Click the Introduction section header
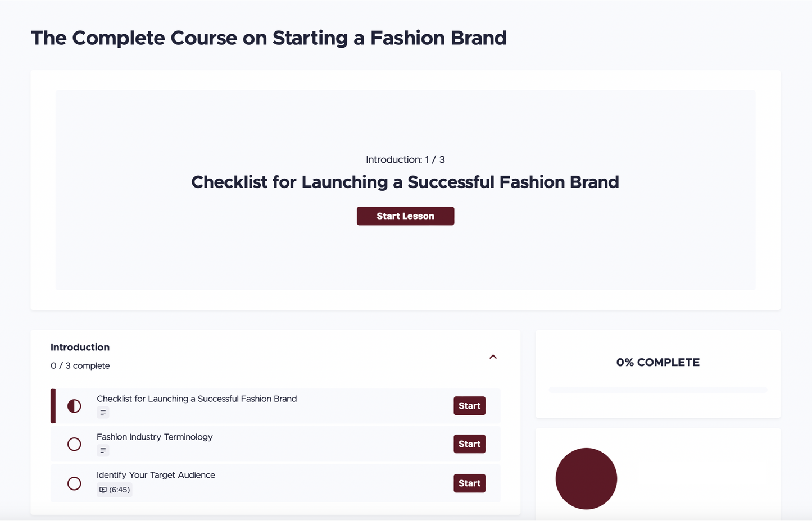Screen dimensions: 812x521 80,347
